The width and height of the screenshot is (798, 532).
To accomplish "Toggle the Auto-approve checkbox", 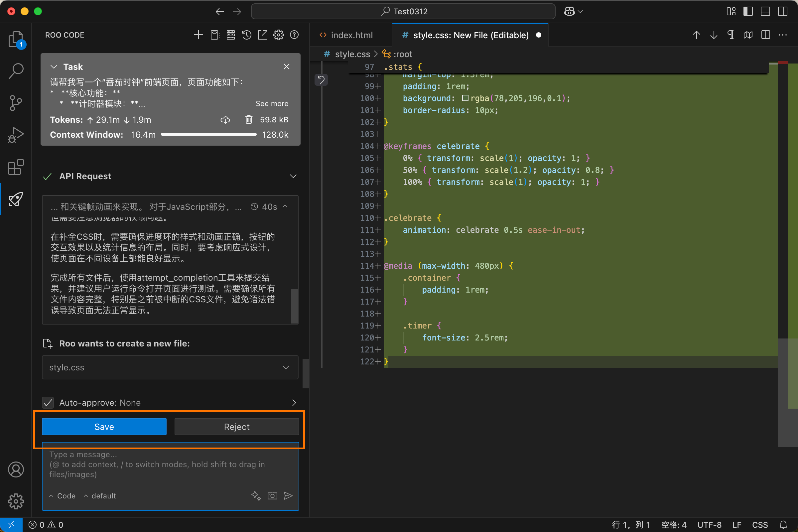I will 48,403.
